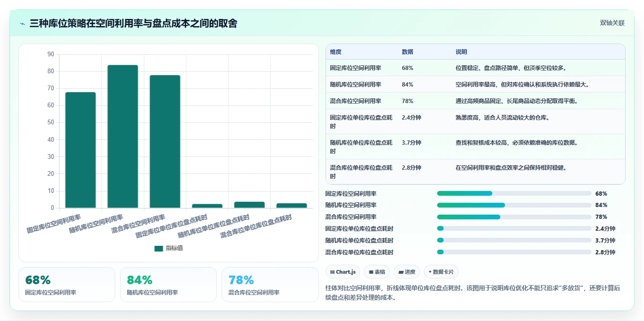Click the 78% value in table
644x321 pixels.
pyautogui.click(x=408, y=101)
